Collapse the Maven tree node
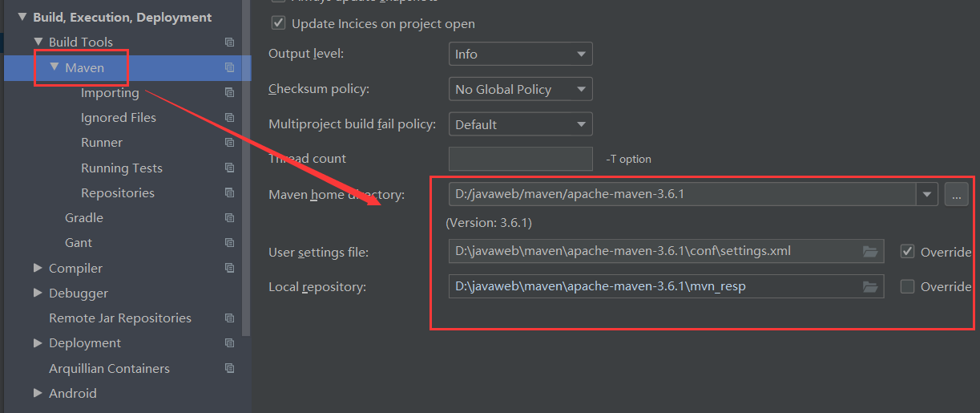The height and width of the screenshot is (413, 980). [54, 67]
